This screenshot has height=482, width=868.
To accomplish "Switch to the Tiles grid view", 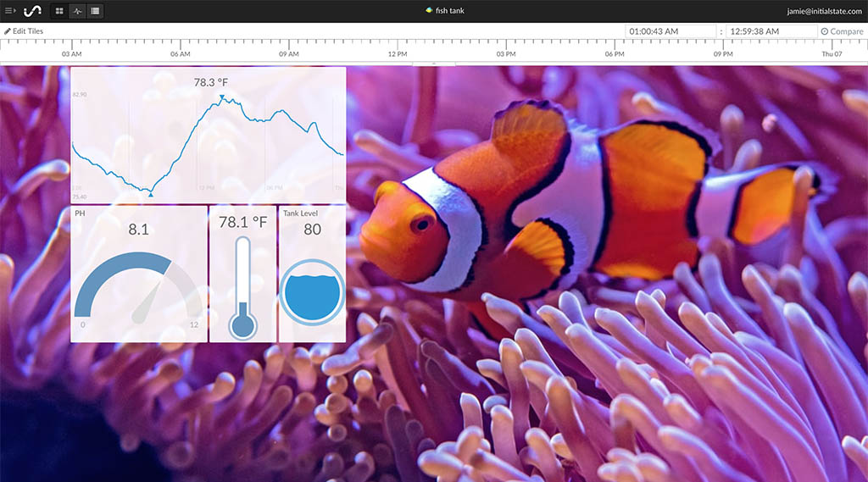I will point(59,11).
